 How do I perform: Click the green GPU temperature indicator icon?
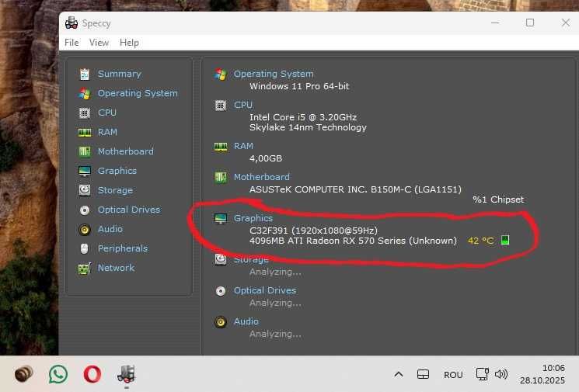click(x=505, y=240)
